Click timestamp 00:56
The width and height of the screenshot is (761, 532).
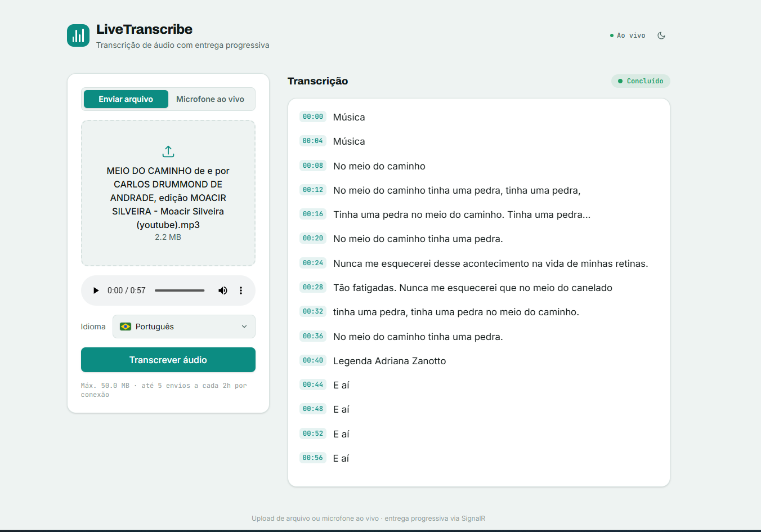[x=313, y=458]
